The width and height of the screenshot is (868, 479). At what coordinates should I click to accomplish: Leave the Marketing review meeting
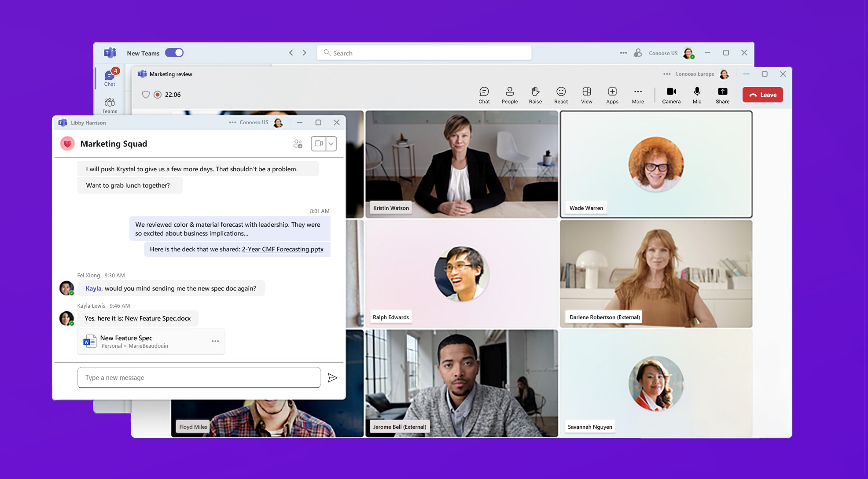[x=763, y=95]
